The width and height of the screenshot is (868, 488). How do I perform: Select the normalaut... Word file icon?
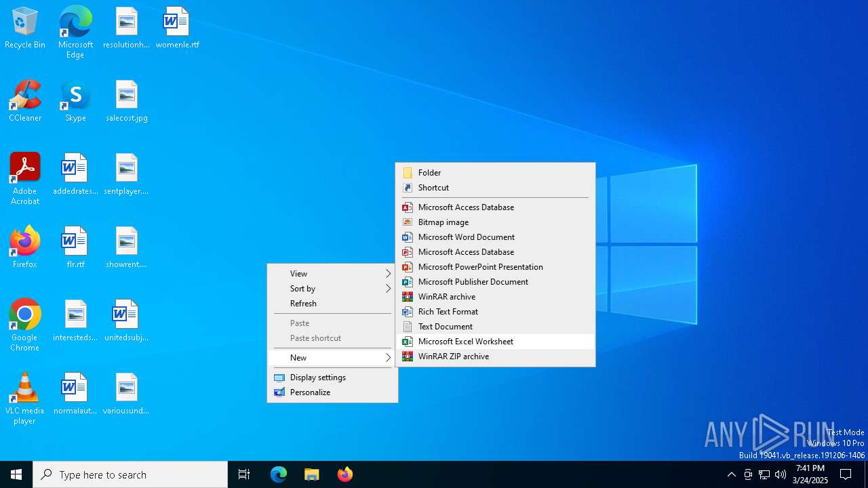pos(75,394)
